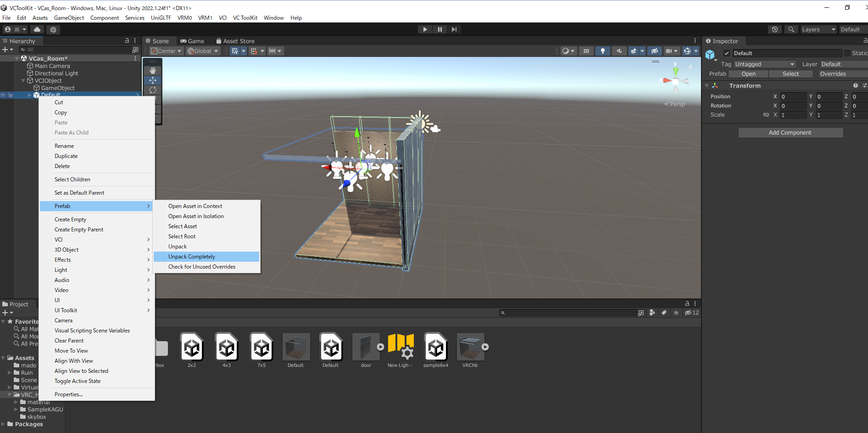Open the Hierarchy create plus dropdown
The image size is (868, 433).
coord(7,50)
